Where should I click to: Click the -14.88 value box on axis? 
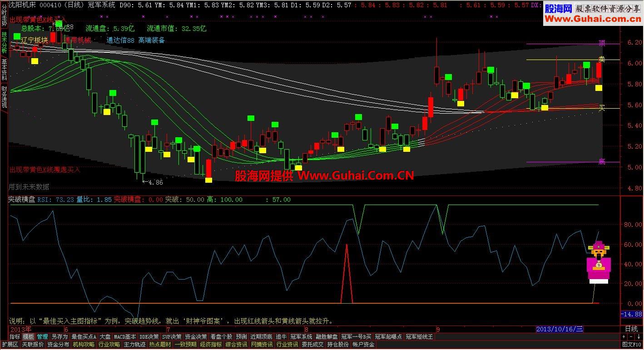(632, 314)
